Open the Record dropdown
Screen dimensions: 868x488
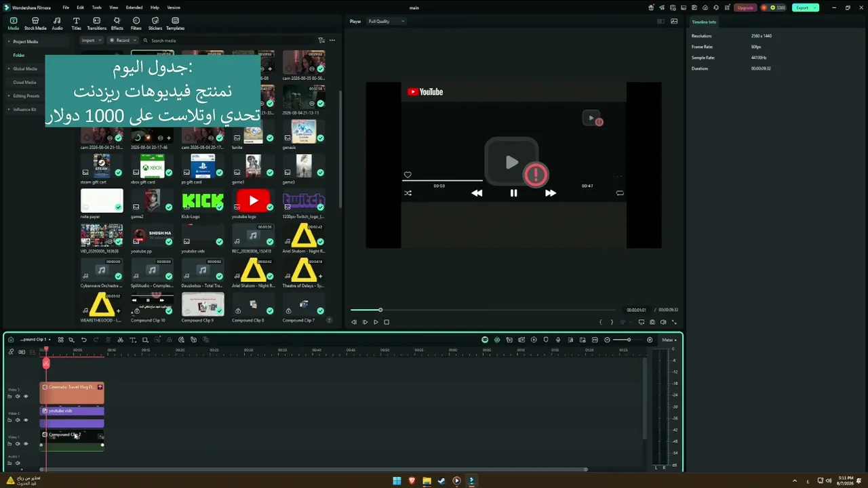click(123, 41)
